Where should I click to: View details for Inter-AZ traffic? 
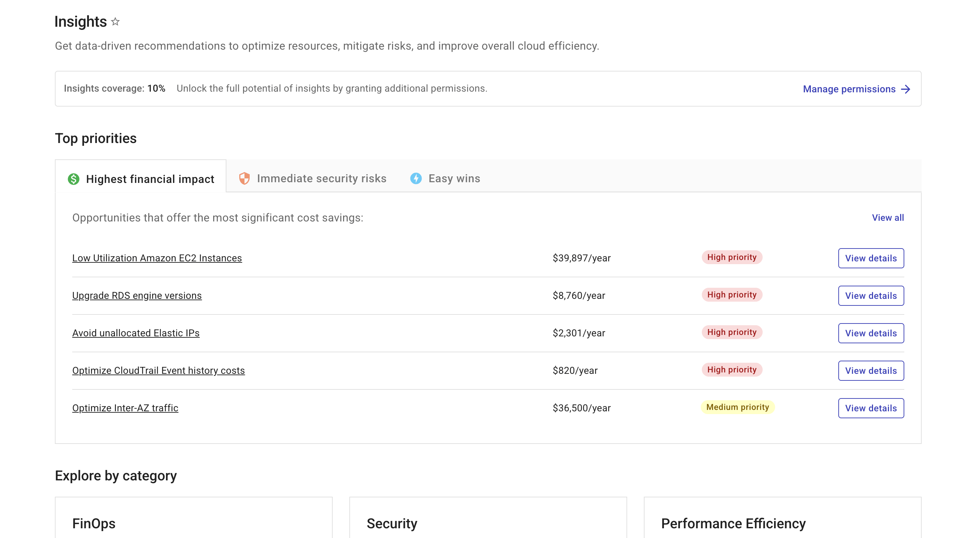click(x=870, y=408)
